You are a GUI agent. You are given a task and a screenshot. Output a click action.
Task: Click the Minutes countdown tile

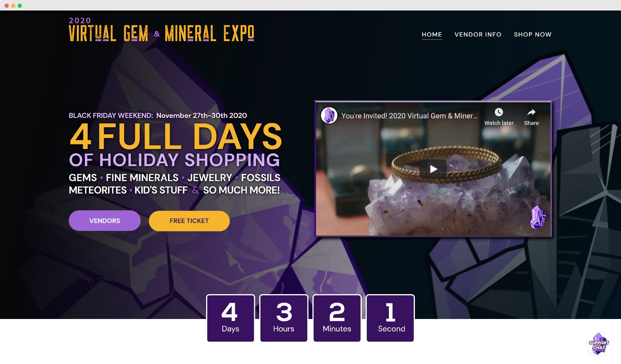pos(337,318)
